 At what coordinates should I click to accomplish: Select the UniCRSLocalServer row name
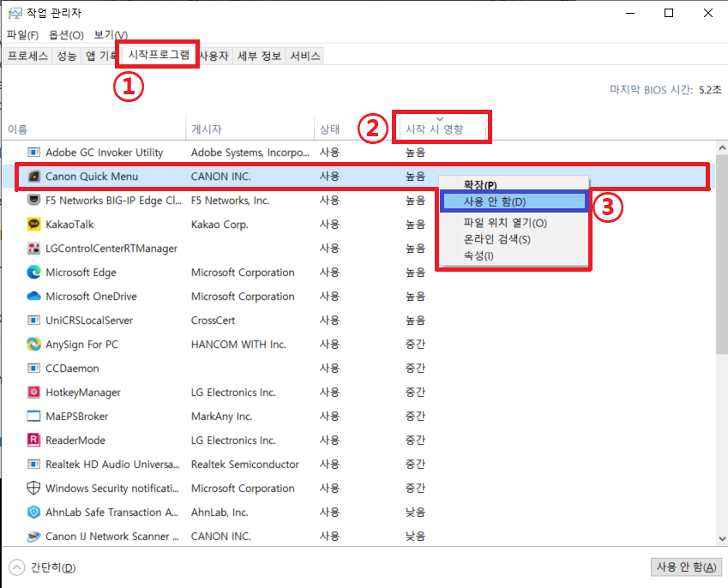tap(89, 321)
